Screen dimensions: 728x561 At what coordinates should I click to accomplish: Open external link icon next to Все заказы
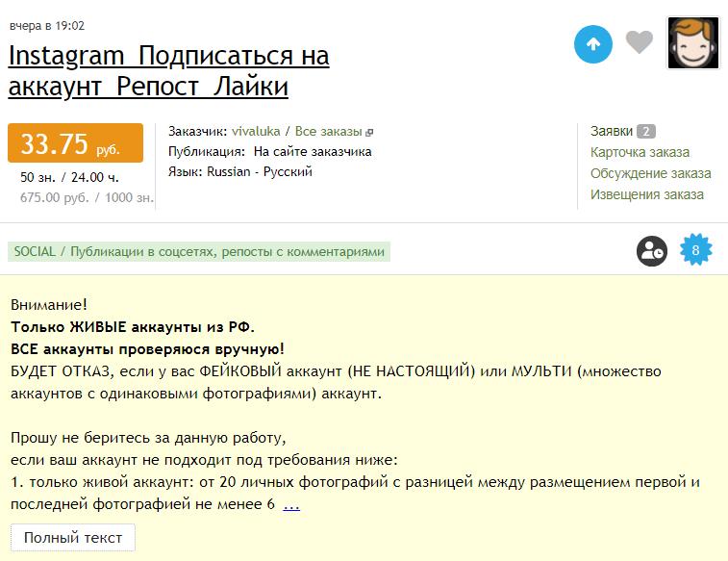click(x=369, y=133)
